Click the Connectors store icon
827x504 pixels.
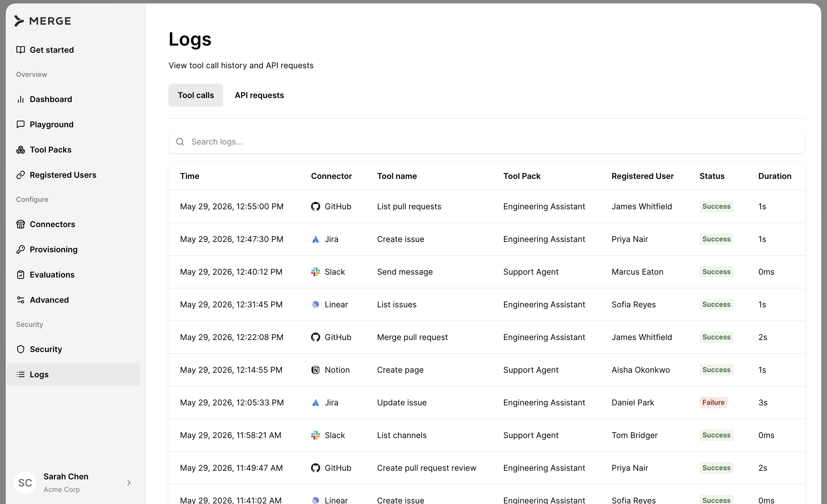click(20, 224)
